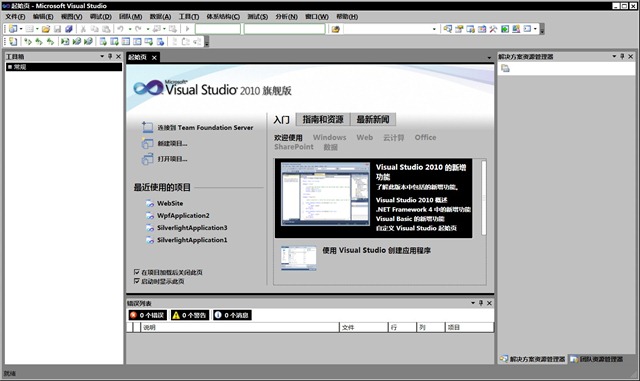Switch to the 指南和资源 tab

[323, 119]
